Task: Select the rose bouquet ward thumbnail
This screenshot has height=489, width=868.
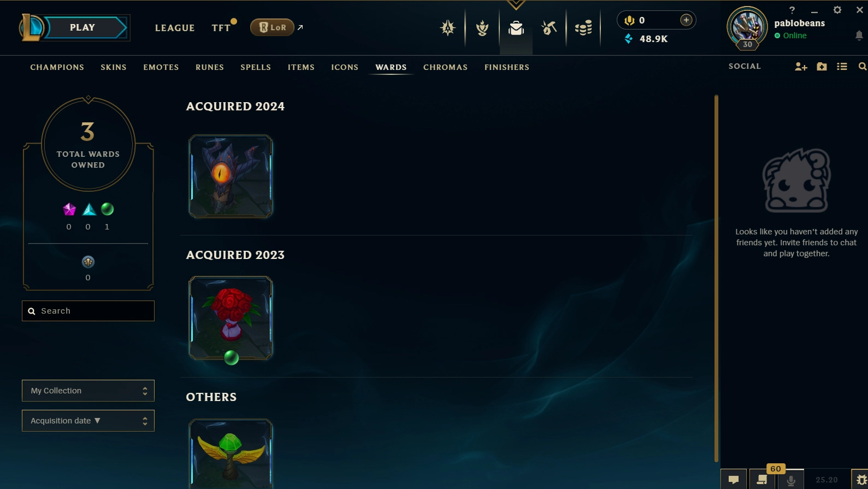Action: pyautogui.click(x=231, y=318)
